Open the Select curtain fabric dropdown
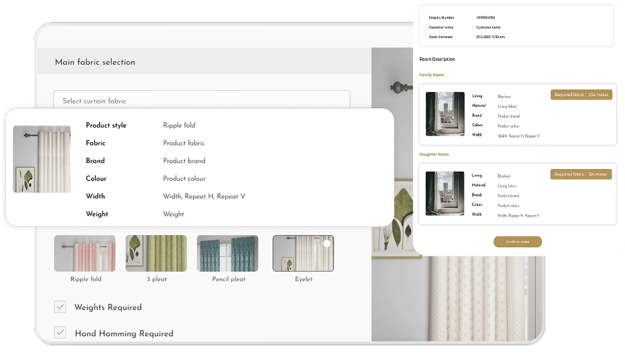The height and width of the screenshot is (364, 625). pos(201,101)
